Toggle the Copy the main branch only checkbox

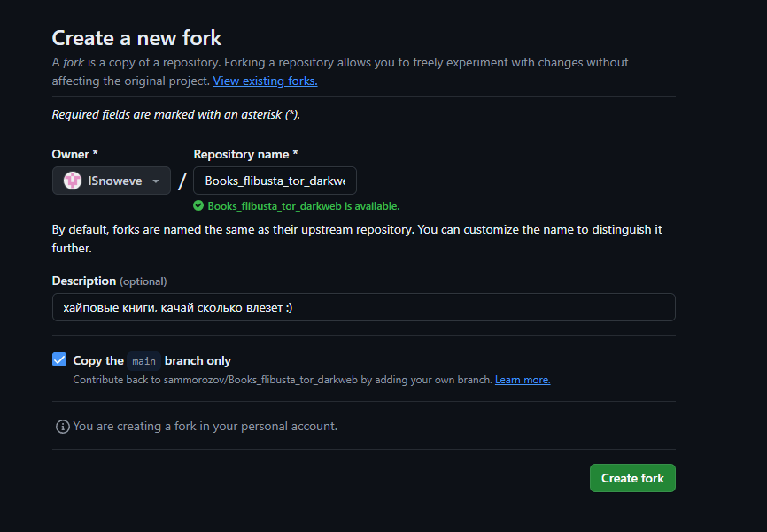tap(59, 360)
